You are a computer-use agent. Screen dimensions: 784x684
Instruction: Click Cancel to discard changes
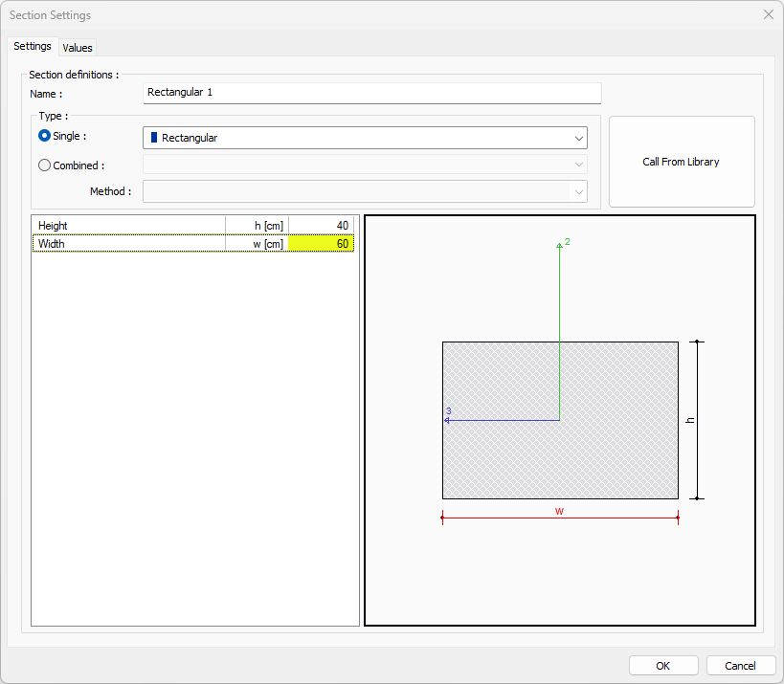tap(740, 666)
